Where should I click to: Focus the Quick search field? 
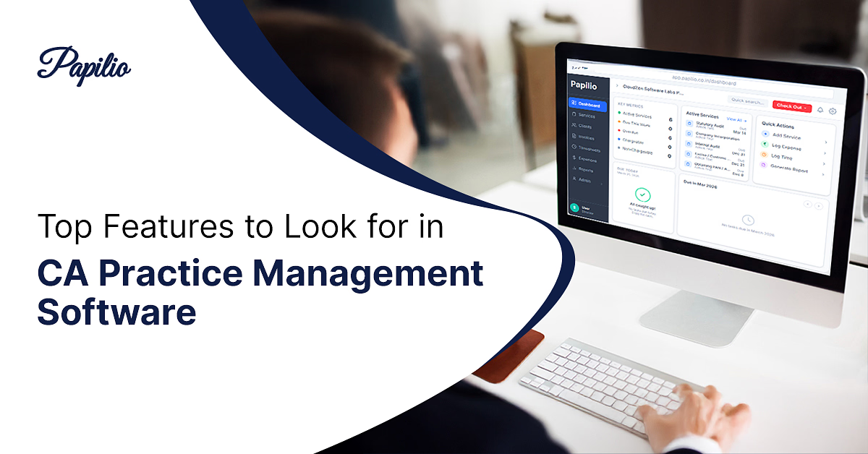click(747, 101)
